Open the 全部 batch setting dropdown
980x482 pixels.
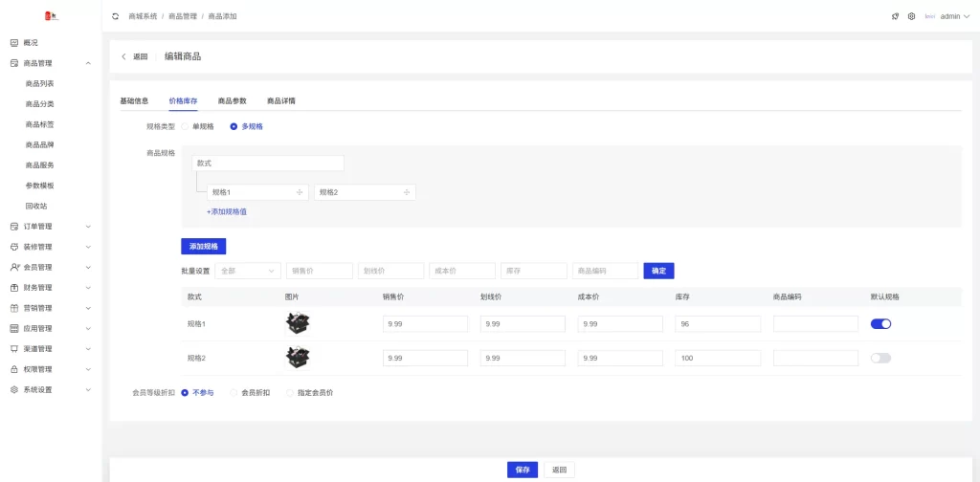click(x=248, y=271)
